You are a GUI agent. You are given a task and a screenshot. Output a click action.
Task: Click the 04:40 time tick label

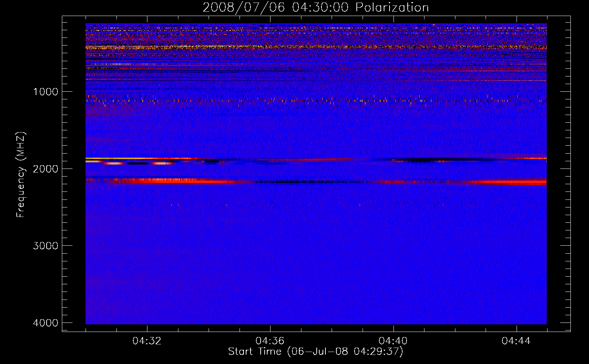pyautogui.click(x=393, y=341)
